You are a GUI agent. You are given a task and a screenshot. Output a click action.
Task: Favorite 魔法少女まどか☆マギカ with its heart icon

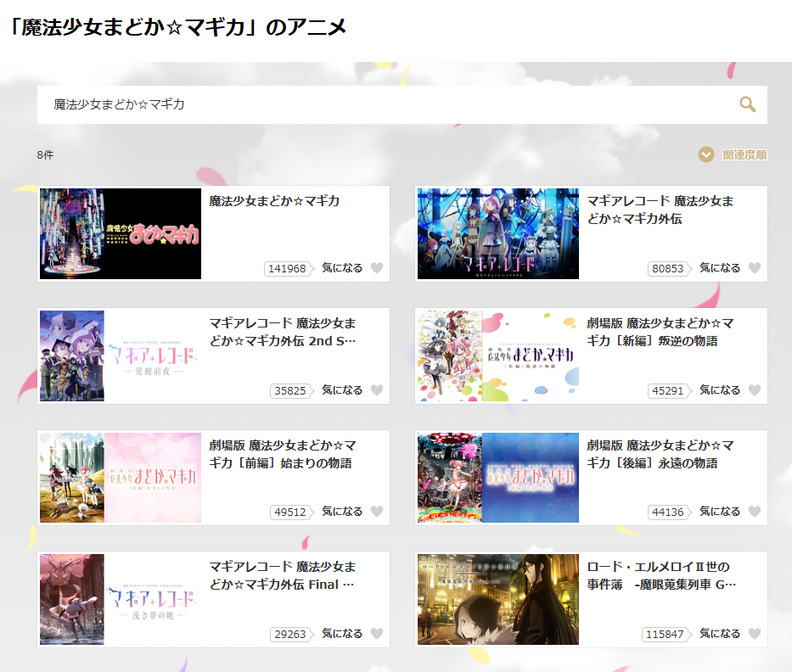[377, 268]
